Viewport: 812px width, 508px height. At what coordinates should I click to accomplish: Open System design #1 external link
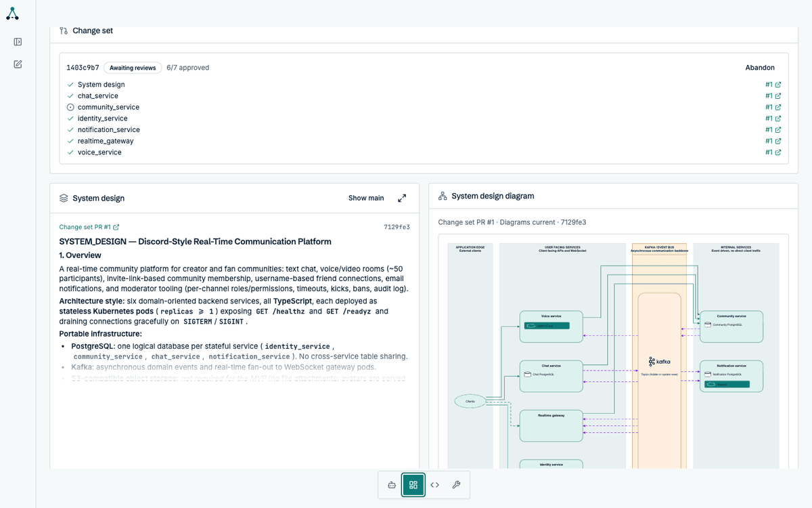(773, 85)
